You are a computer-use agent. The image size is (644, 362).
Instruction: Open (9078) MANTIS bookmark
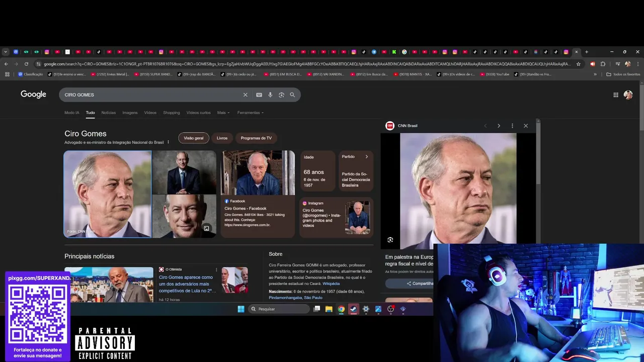pyautogui.click(x=413, y=74)
